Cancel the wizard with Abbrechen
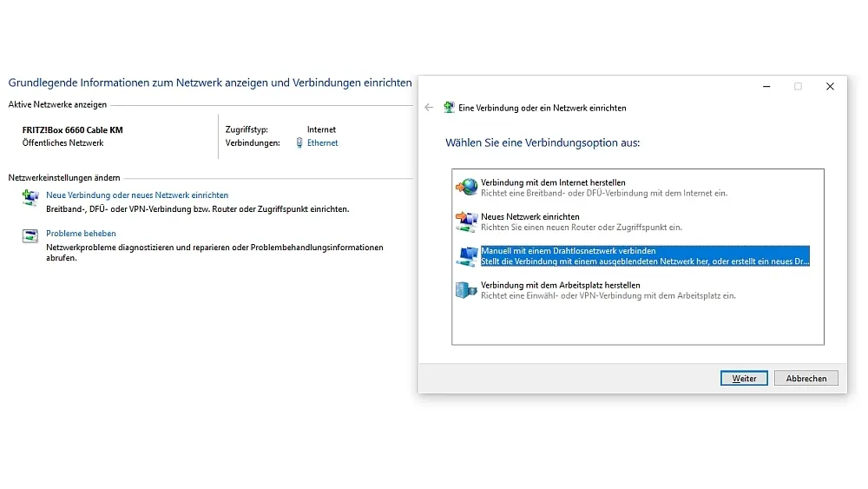 806,379
